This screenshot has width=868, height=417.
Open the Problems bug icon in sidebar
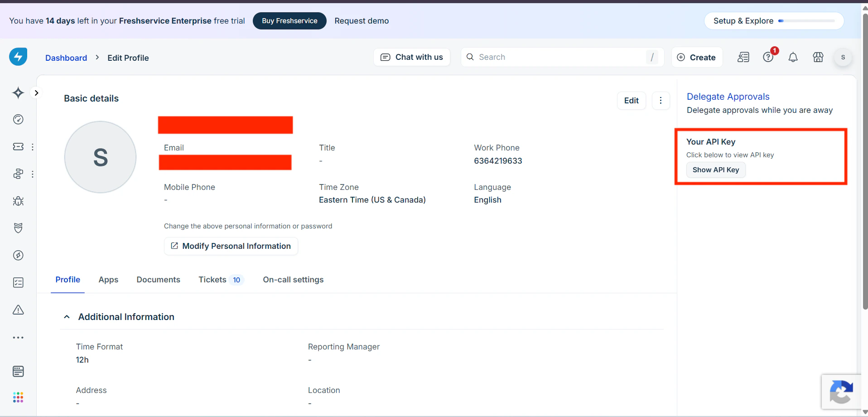(18, 201)
